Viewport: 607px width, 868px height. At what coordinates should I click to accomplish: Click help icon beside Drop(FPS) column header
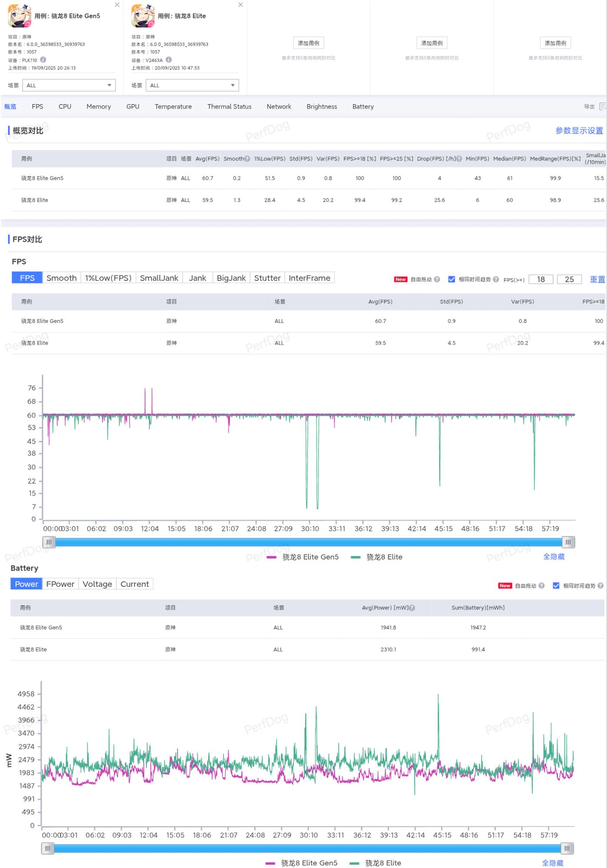click(459, 159)
